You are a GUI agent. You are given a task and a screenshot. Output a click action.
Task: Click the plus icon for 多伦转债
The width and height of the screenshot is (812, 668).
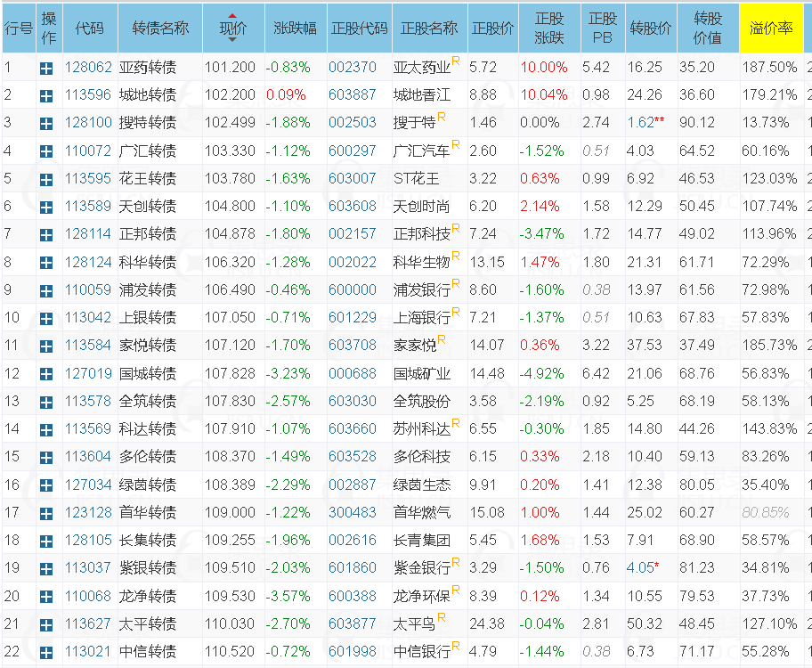tap(46, 458)
